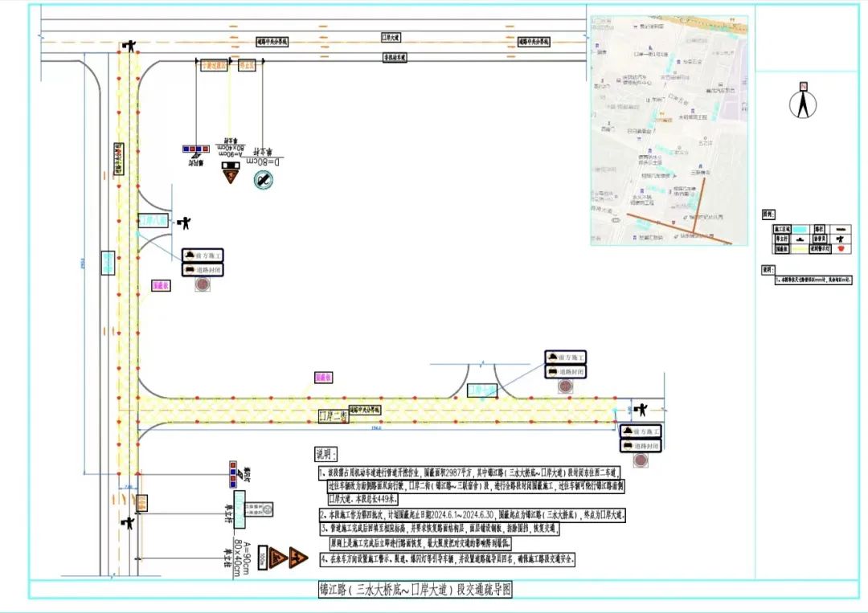Select the right orange triangular construction warning sign
Image resolution: width=868 pixels, height=613 pixels.
click(x=298, y=558)
